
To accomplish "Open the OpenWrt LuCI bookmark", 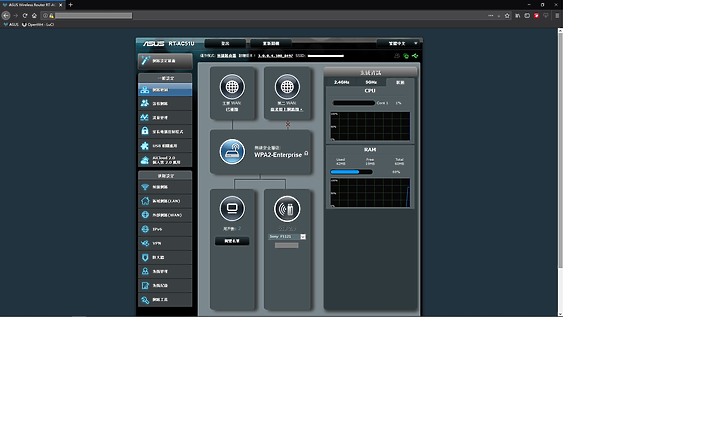I will [x=38, y=24].
